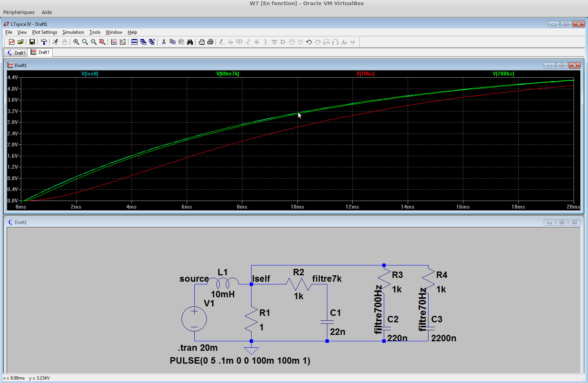588x383 pixels.
Task: Open the Window menu
Action: [114, 32]
